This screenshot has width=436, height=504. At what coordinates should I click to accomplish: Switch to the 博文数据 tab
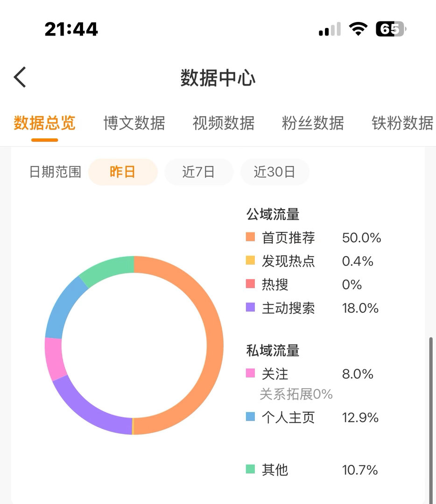click(134, 123)
